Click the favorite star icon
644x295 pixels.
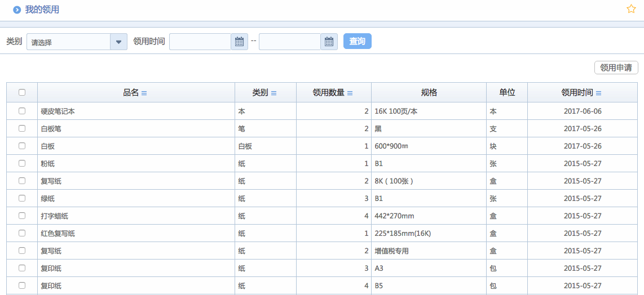[631, 9]
